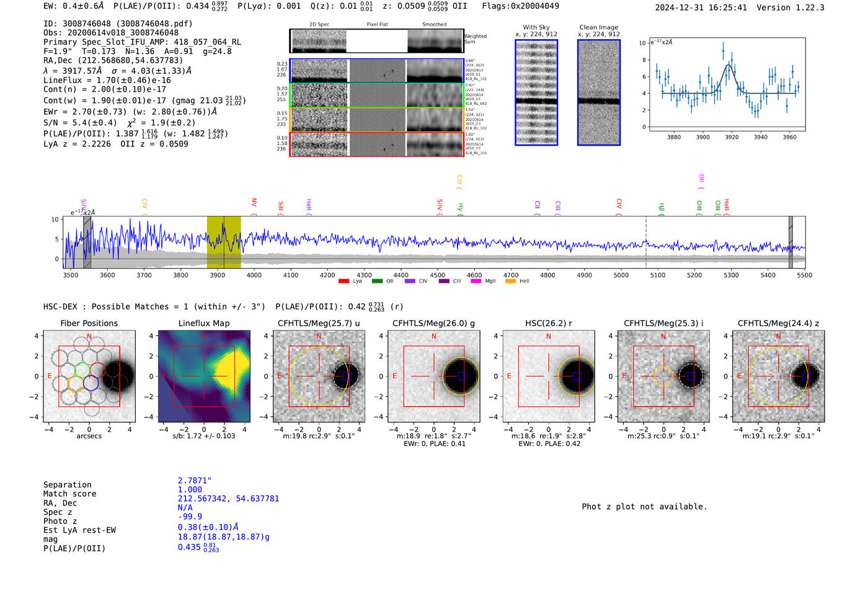Click the Primary Spec_Slot_IFU_AMP line
Viewport: 868px width, 591px height.
point(143,42)
